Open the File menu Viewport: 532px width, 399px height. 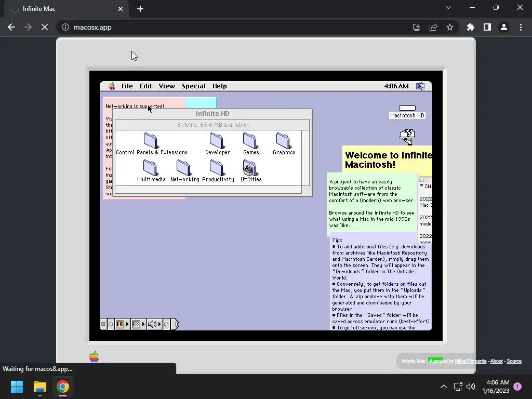point(127,86)
